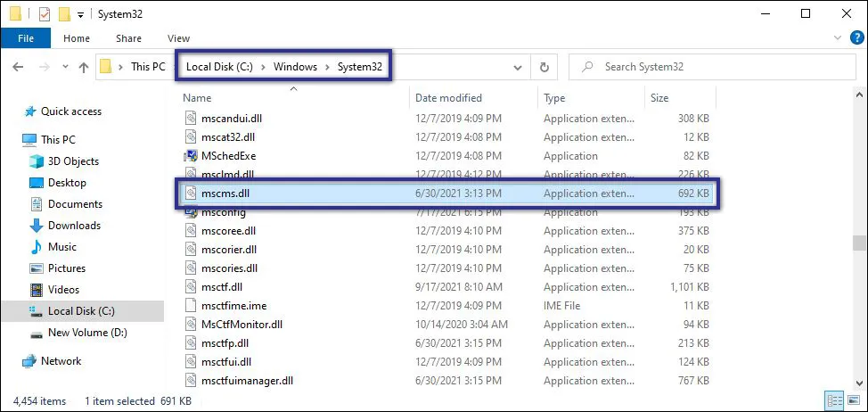Image resolution: width=868 pixels, height=412 pixels.
Task: Click the Properties checkmark icon in title bar
Action: [x=45, y=14]
